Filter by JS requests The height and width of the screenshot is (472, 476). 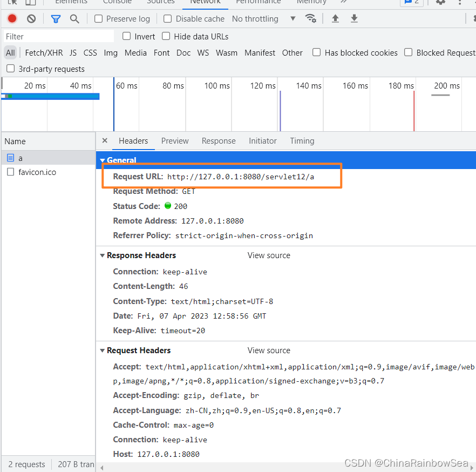[x=73, y=53]
